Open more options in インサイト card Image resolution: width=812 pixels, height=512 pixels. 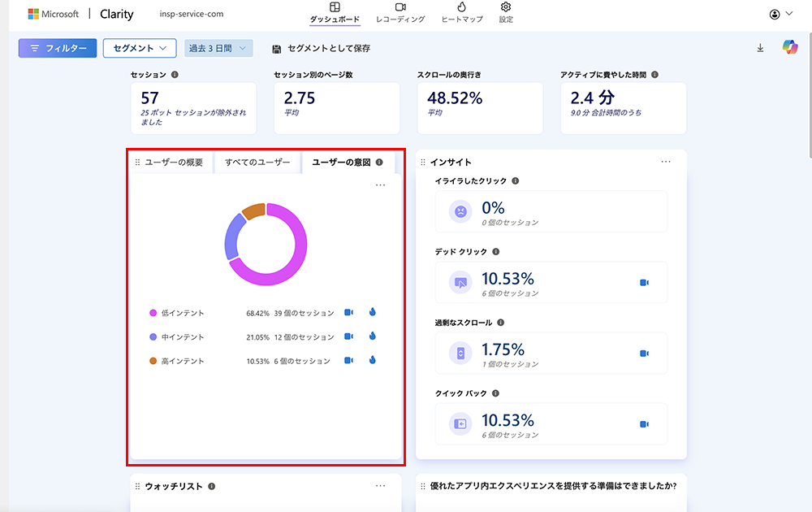click(666, 162)
